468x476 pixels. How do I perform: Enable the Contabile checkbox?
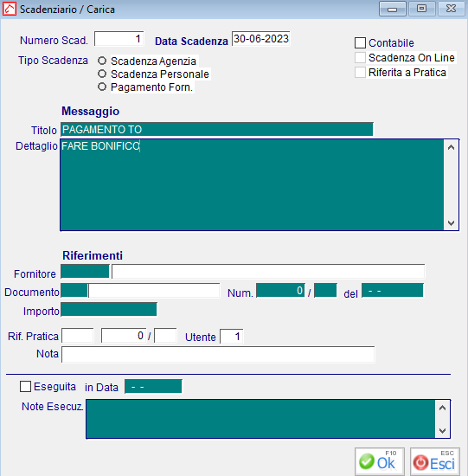tap(360, 42)
